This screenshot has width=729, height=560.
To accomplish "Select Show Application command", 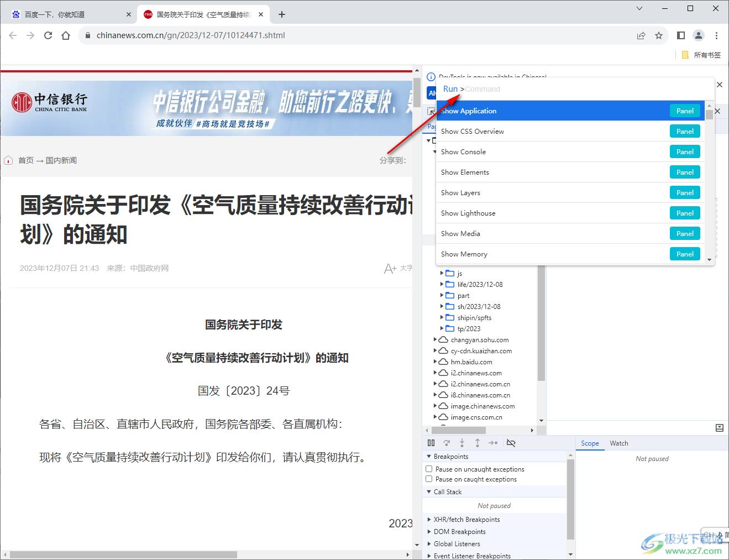I will point(570,111).
